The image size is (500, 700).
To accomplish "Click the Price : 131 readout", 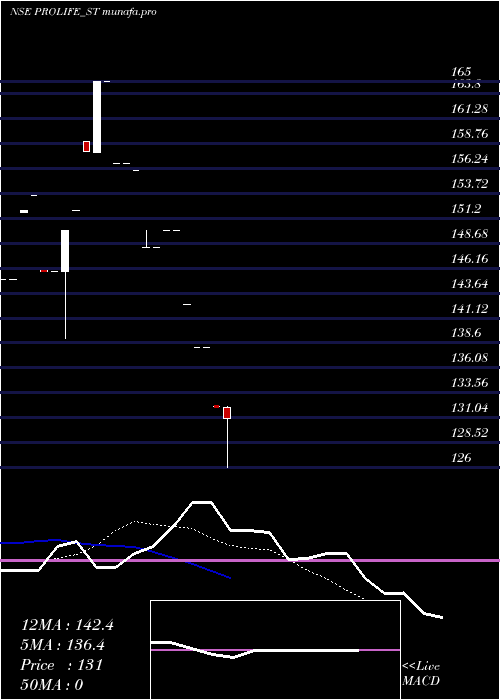I will (x=62, y=665).
